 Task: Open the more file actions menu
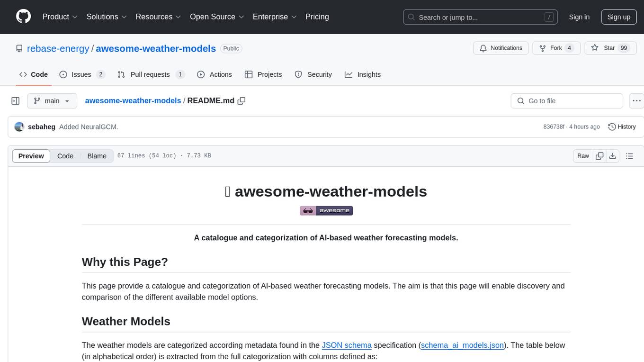636,101
